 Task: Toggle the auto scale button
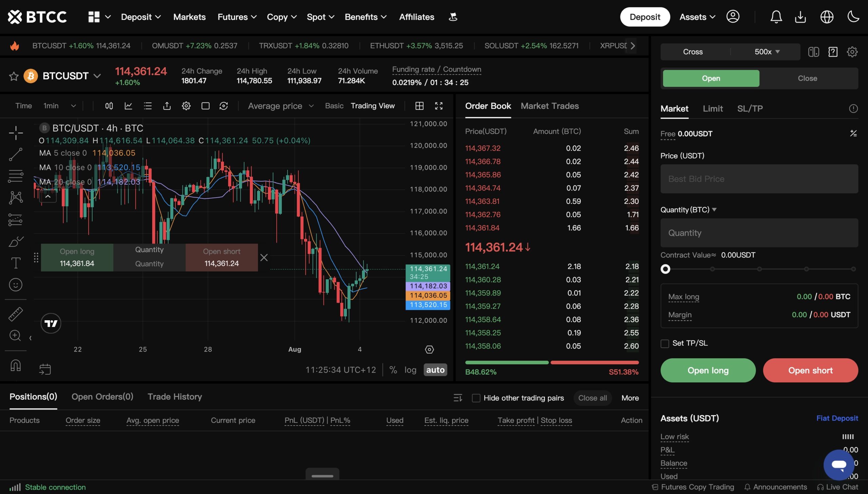click(435, 370)
